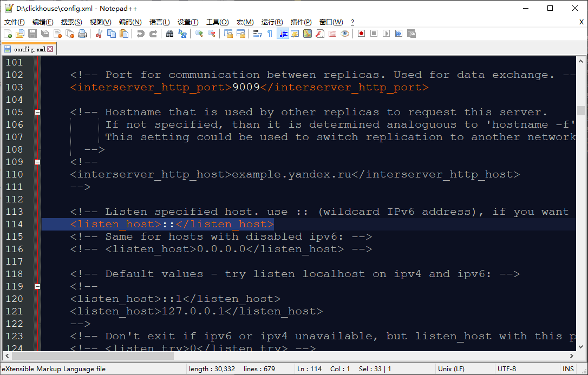588x375 pixels.
Task: Print the document with Print icon
Action: [x=82, y=34]
